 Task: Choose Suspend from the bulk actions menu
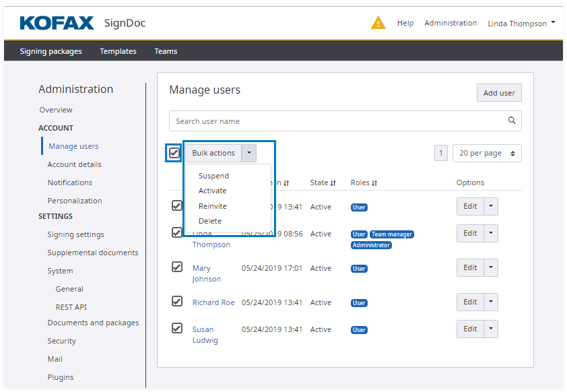pos(213,176)
